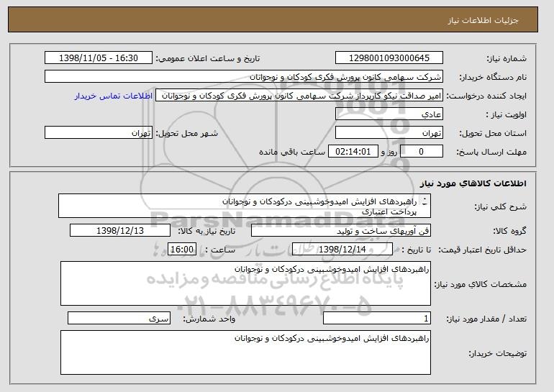Viewport: 554px width, 392px height.
Task: Click the ساعت باقی مانده label
Action: [x=292, y=152]
